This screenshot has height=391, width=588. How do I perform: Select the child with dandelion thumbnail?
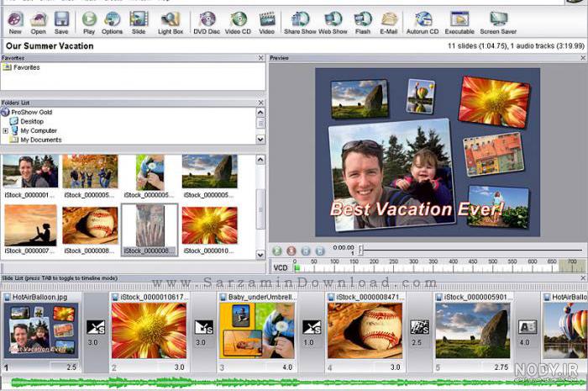[150, 172]
